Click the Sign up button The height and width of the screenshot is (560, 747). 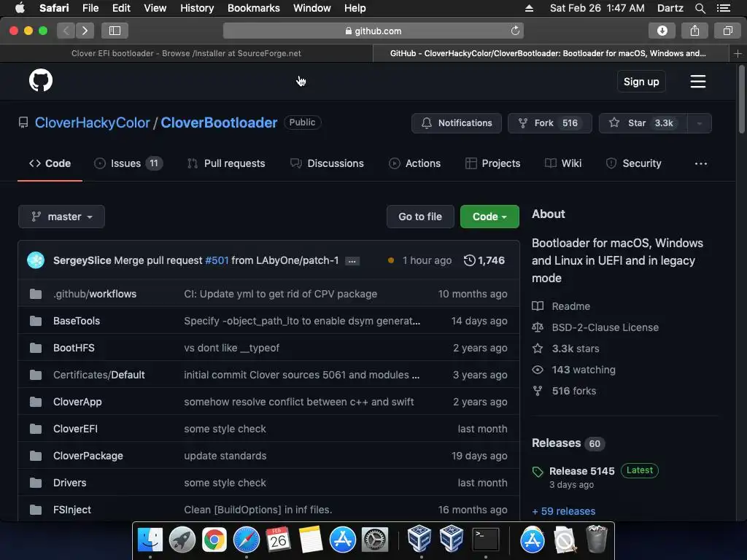641,82
